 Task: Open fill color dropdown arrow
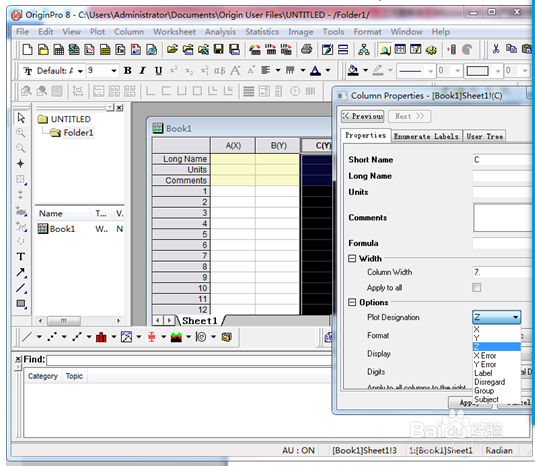tap(365, 71)
